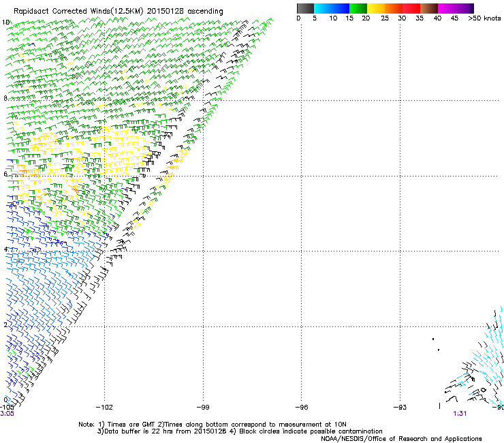Image resolution: width=504 pixels, height=443 pixels.
Task: Click the '-99' longitude axis label
Action: tap(203, 408)
